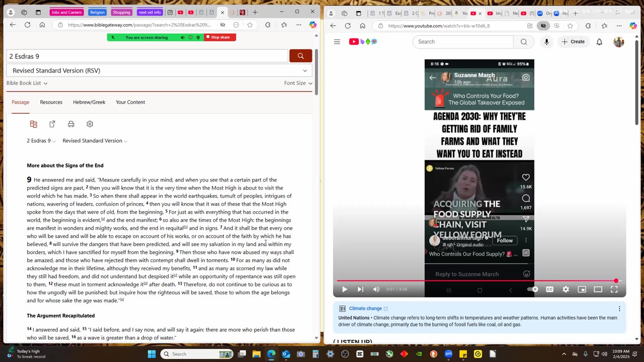Open the Windows Start menu

151,354
